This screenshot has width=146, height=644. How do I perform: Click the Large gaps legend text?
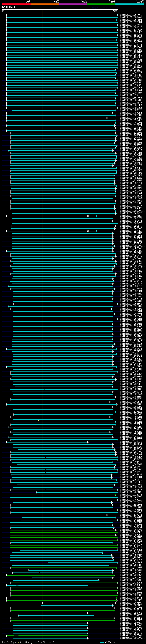[28, 642]
